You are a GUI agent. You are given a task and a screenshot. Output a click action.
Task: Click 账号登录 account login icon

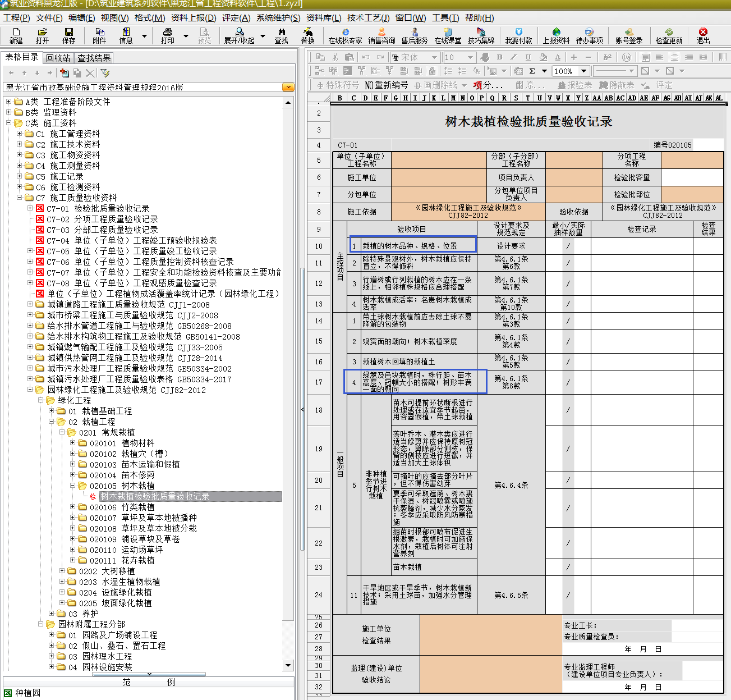pyautogui.click(x=629, y=36)
